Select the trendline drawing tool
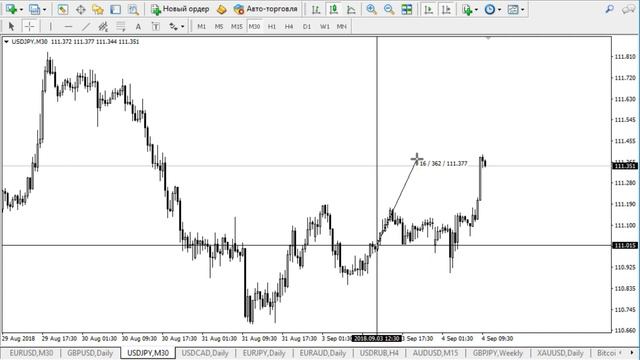The height and width of the screenshot is (360, 640). click(x=86, y=27)
